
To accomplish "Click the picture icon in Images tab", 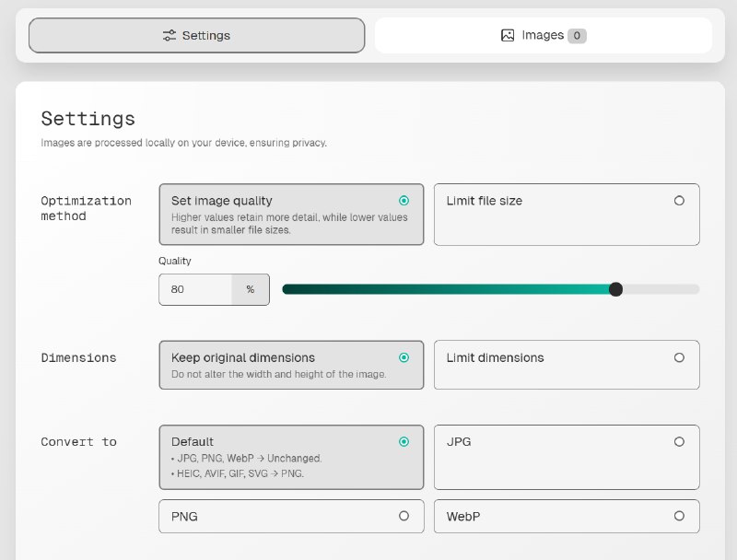I will [508, 36].
